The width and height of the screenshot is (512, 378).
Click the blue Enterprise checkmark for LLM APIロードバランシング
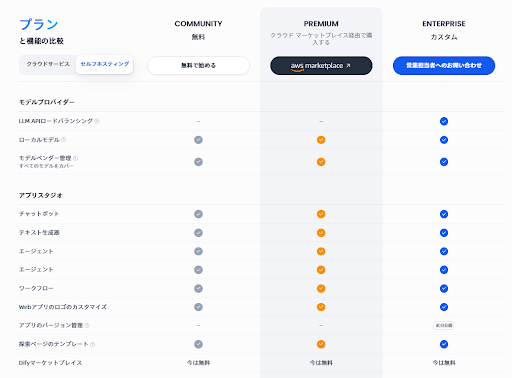coord(444,121)
